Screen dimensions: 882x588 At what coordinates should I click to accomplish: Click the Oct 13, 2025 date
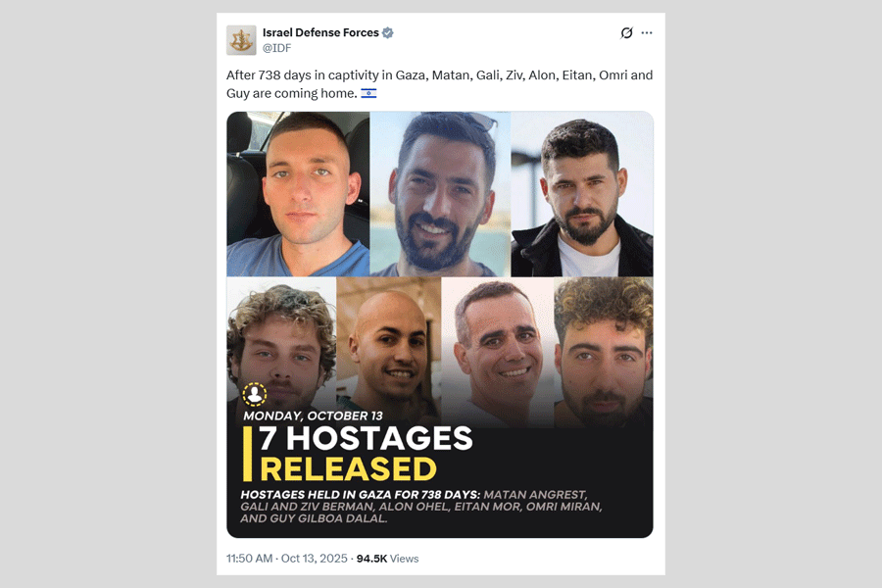314,559
